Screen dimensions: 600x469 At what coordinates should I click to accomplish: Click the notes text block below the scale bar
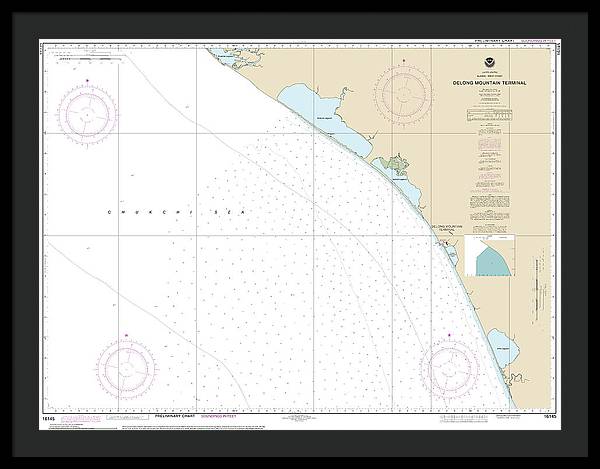[x=488, y=145]
